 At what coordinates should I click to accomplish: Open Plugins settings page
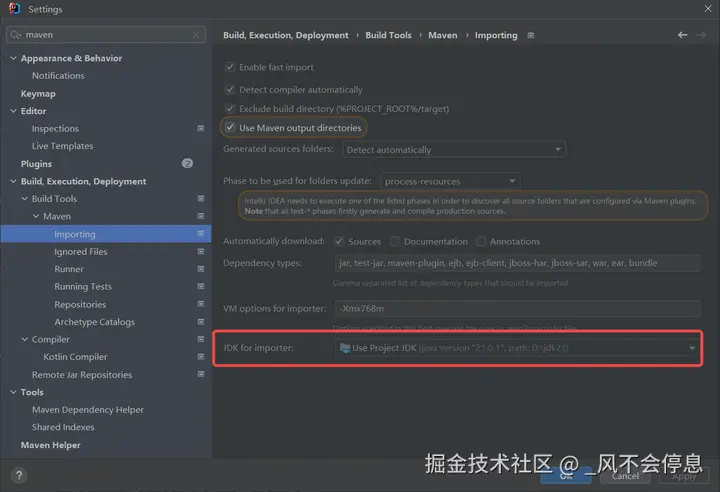[36, 164]
